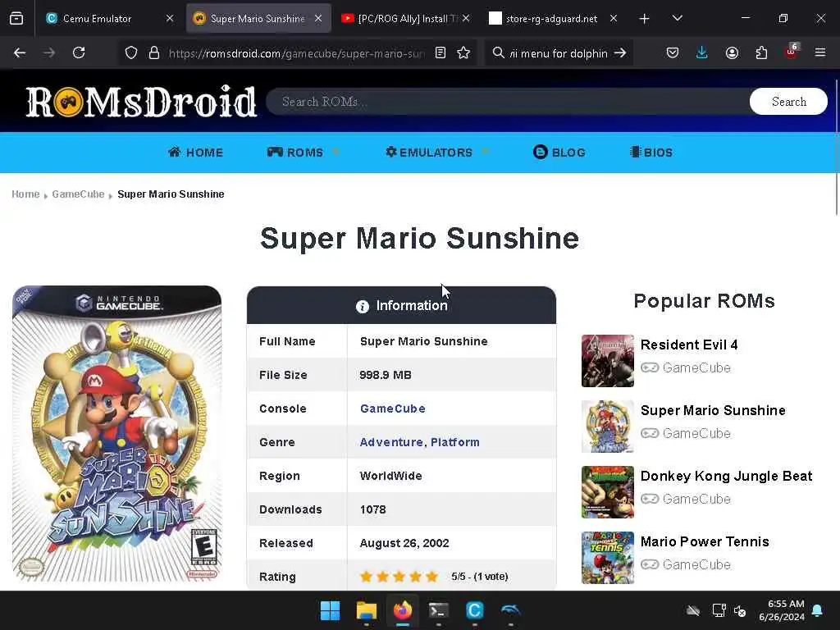Open Super Mario Sunshine popular ROM link
The height and width of the screenshot is (630, 840).
(x=713, y=410)
